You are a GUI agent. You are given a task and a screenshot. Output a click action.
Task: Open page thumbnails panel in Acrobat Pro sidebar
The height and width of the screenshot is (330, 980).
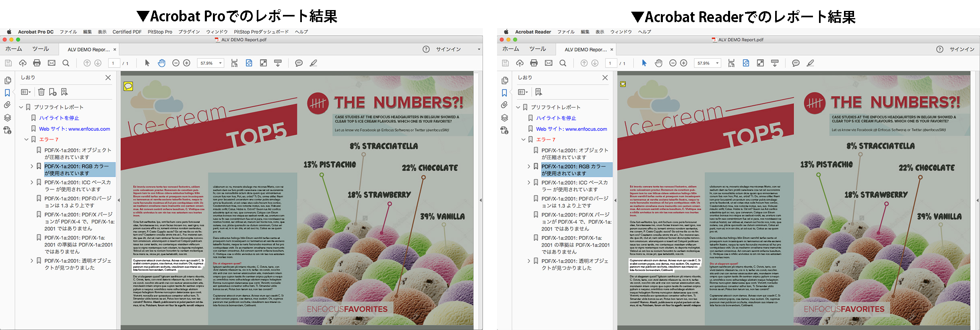(8, 80)
